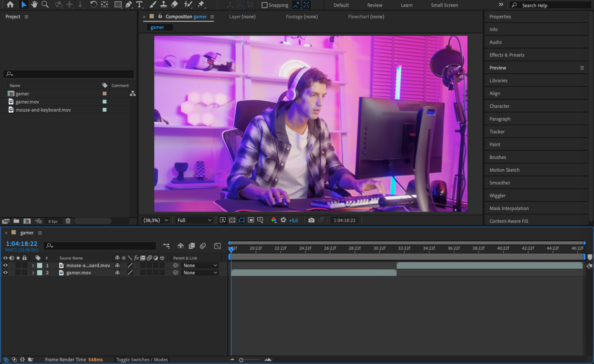The height and width of the screenshot is (364, 594).
Task: Toggle motion blur enable switch
Action: pyautogui.click(x=203, y=246)
